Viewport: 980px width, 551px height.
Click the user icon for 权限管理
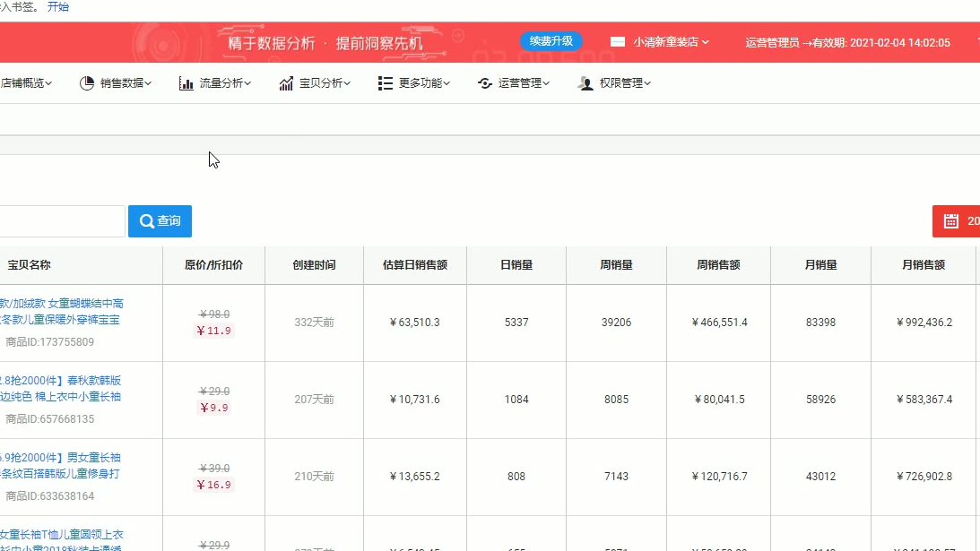[585, 83]
